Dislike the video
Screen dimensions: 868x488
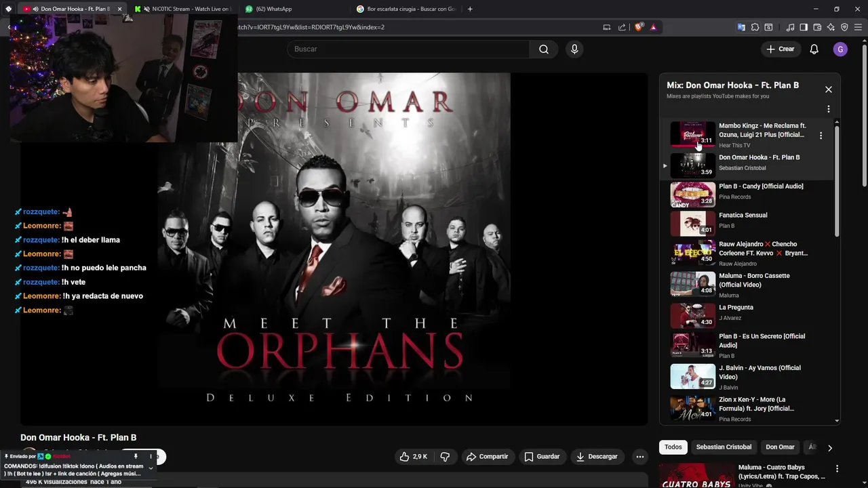pos(445,457)
